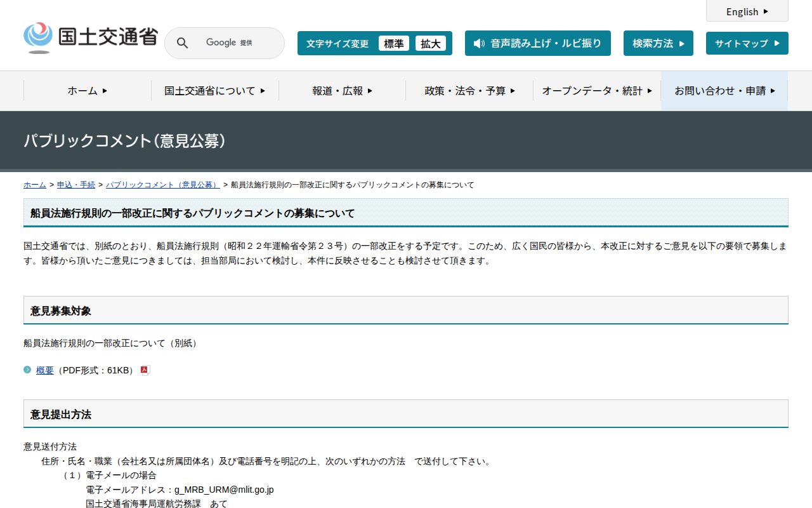Expand the 政策・法令・予算 menu
Image resolution: width=812 pixels, height=508 pixels.
pyautogui.click(x=469, y=91)
